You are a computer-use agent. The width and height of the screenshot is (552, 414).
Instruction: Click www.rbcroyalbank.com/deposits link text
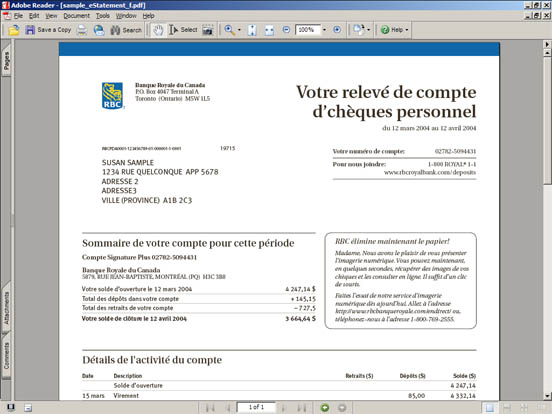tap(429, 172)
